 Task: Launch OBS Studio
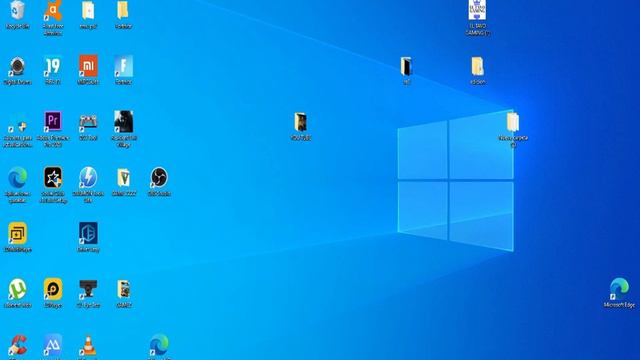(159, 178)
